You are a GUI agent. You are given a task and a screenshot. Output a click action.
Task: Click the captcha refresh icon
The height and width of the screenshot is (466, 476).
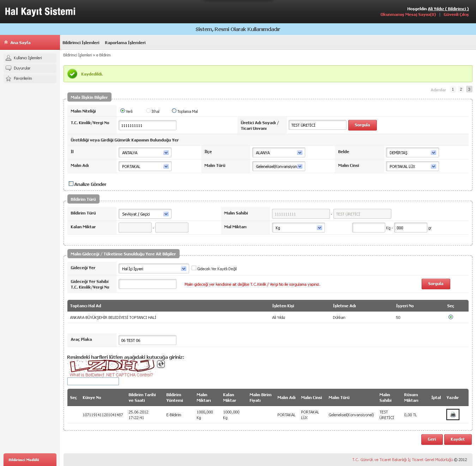coord(161,364)
